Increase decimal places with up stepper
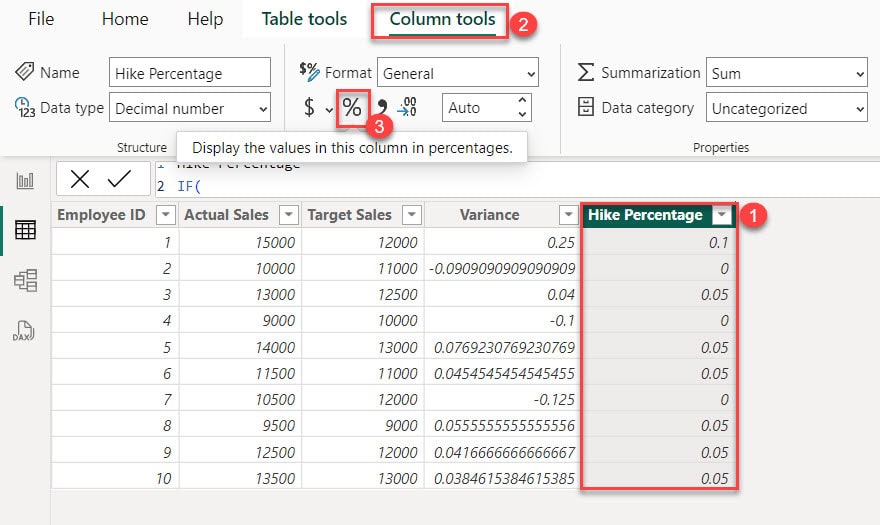 [522, 100]
